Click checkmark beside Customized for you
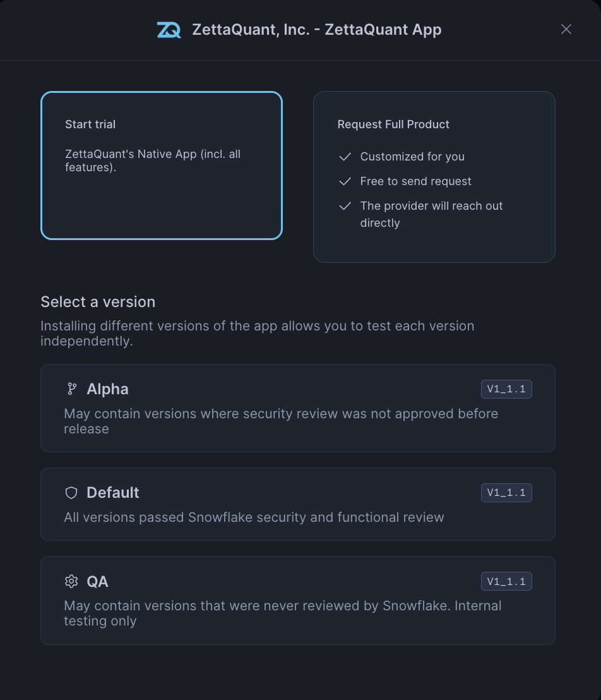The width and height of the screenshot is (601, 700). (x=345, y=157)
